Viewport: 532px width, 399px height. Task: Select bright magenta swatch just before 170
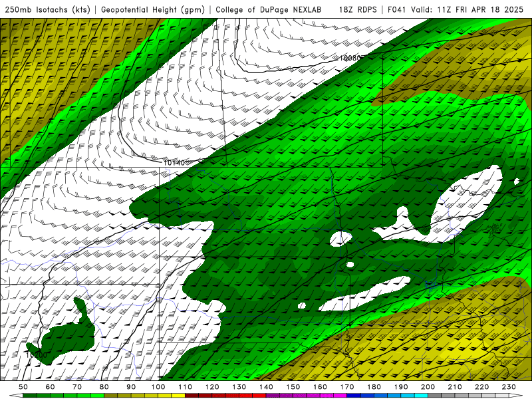(x=340, y=396)
